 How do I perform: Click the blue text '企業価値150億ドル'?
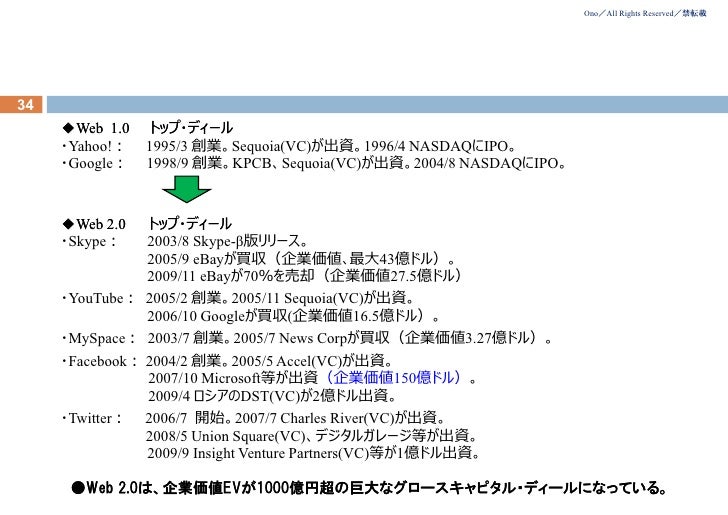(x=393, y=378)
